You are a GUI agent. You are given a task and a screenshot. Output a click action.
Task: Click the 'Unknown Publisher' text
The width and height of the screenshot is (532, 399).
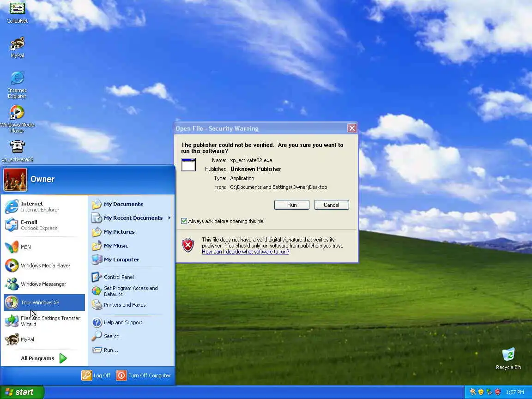tap(255, 169)
